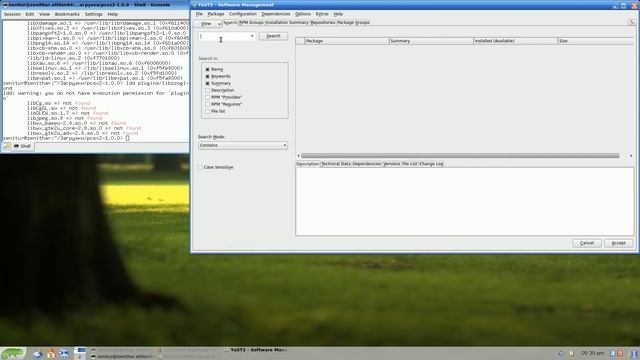640x360 pixels.
Task: Open the openSUSE start menu
Action: [x=13, y=353]
